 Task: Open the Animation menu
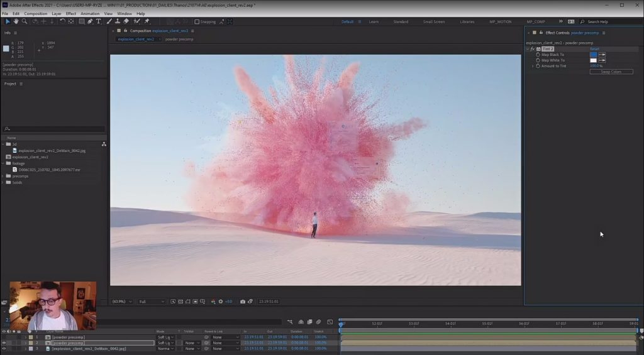tap(90, 14)
